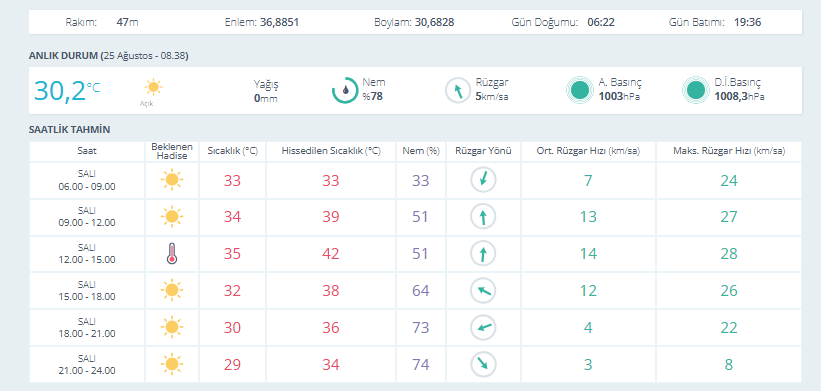Click the humidity droplet gauge icon
The width and height of the screenshot is (821, 391).
click(345, 90)
